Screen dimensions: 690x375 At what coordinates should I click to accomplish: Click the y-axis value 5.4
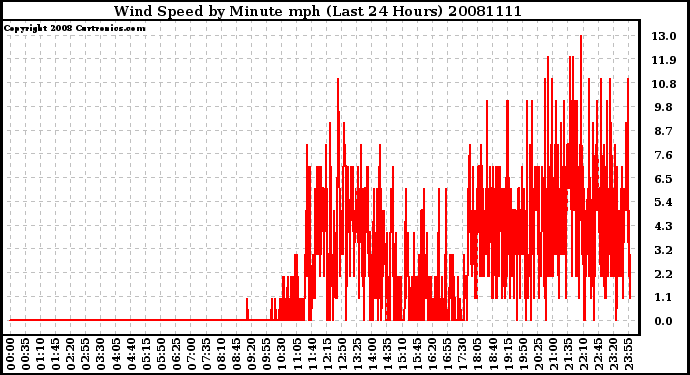(x=664, y=202)
